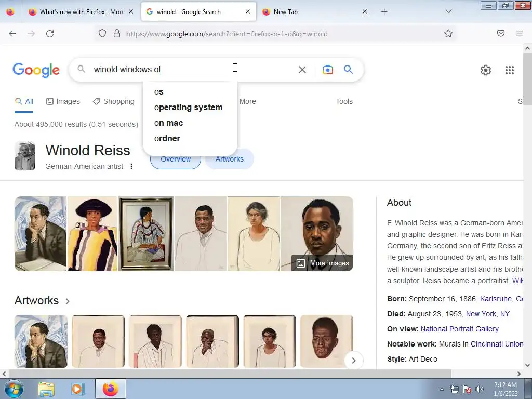Open the Google apps grid

click(x=509, y=70)
